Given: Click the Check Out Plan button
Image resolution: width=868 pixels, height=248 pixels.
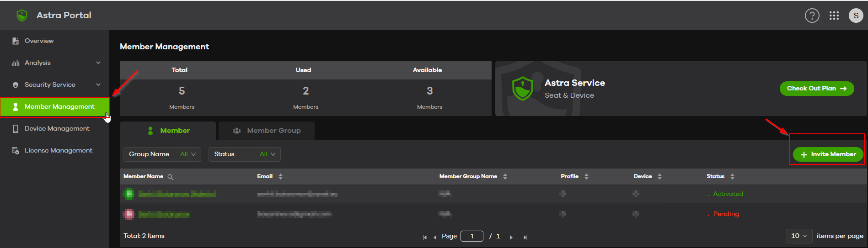Looking at the screenshot, I should click(x=817, y=89).
